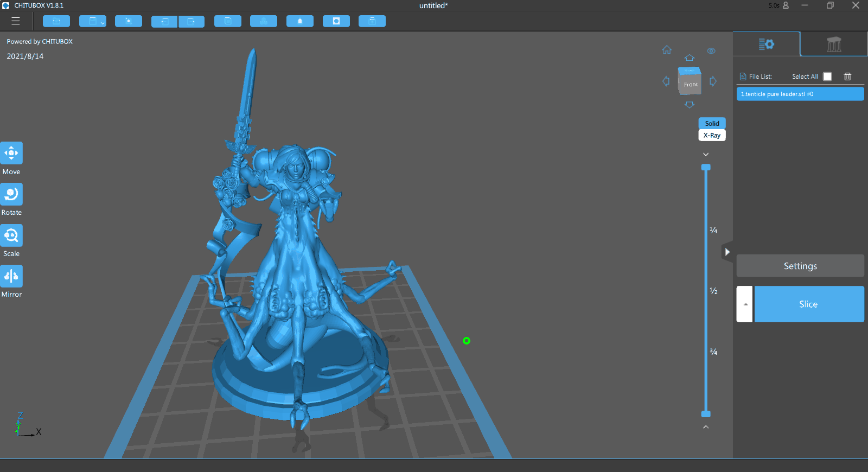Image resolution: width=868 pixels, height=472 pixels.
Task: Switch rendering to X-Ray mode
Action: click(x=712, y=135)
